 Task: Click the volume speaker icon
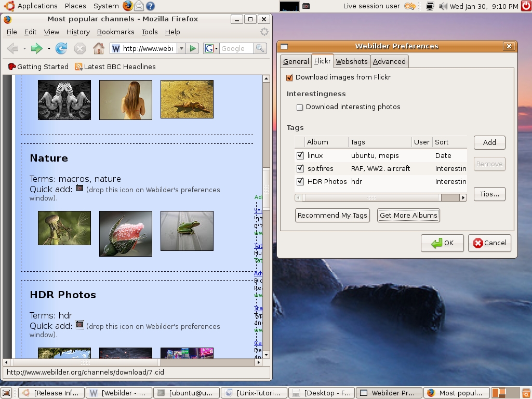pos(443,6)
